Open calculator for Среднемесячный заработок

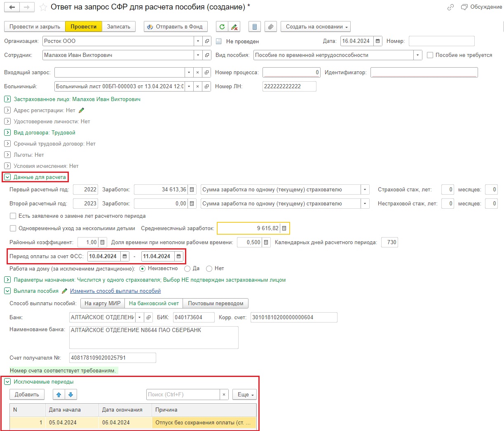coord(284,228)
